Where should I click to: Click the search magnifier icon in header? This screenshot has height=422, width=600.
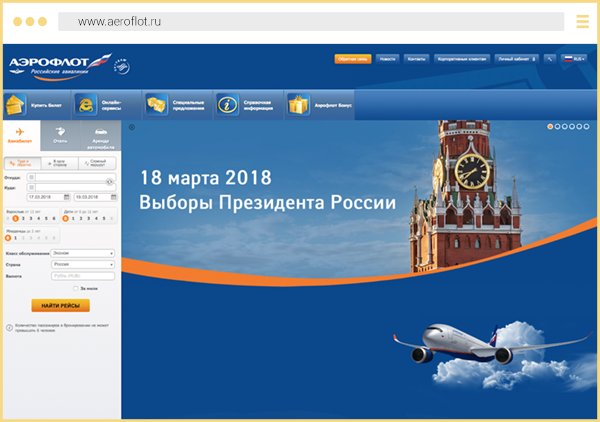coord(550,59)
